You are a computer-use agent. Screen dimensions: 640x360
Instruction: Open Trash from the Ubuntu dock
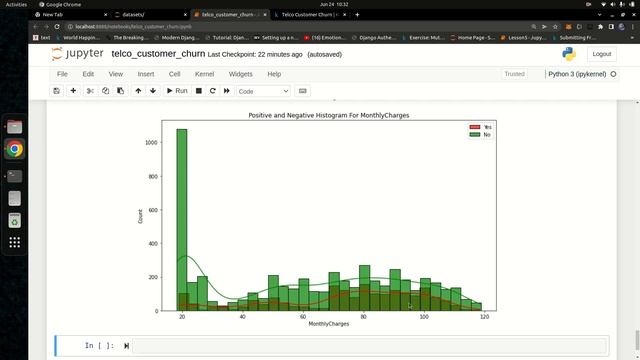15,220
